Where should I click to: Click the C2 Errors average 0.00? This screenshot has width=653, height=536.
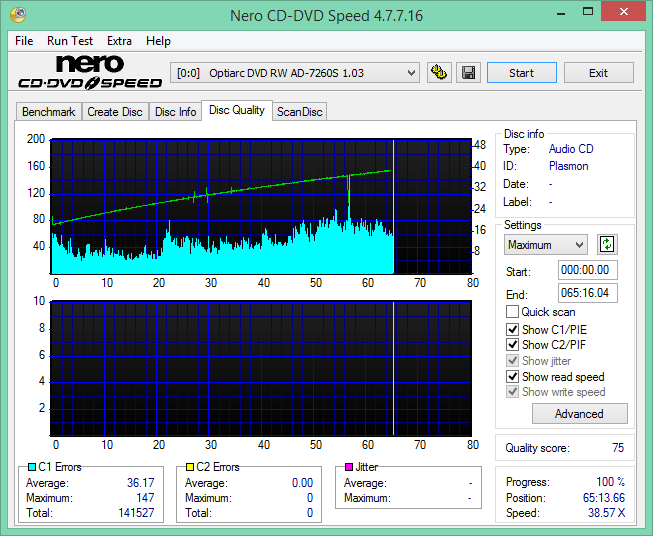pyautogui.click(x=302, y=483)
